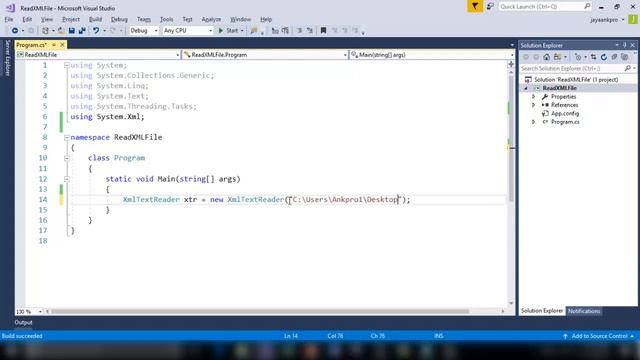Click Pending Changes Filter icon in Solution Explorer
Viewport: 640px width, 360px height.
(x=578, y=57)
